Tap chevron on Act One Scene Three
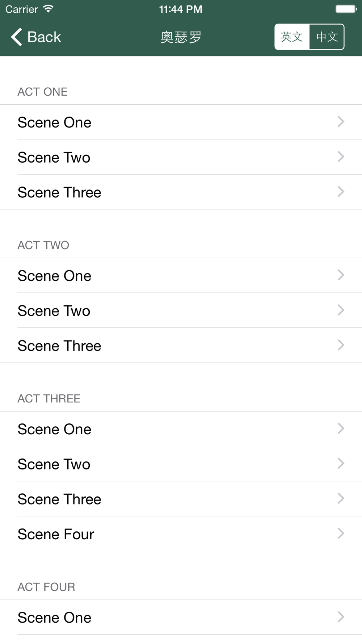This screenshot has height=644, width=362. [341, 192]
